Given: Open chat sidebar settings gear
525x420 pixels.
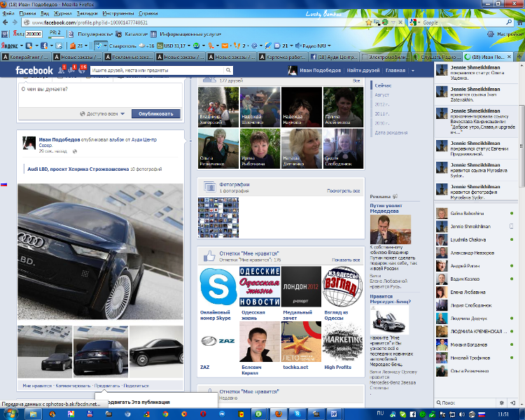Looking at the screenshot, I should pos(502,402).
